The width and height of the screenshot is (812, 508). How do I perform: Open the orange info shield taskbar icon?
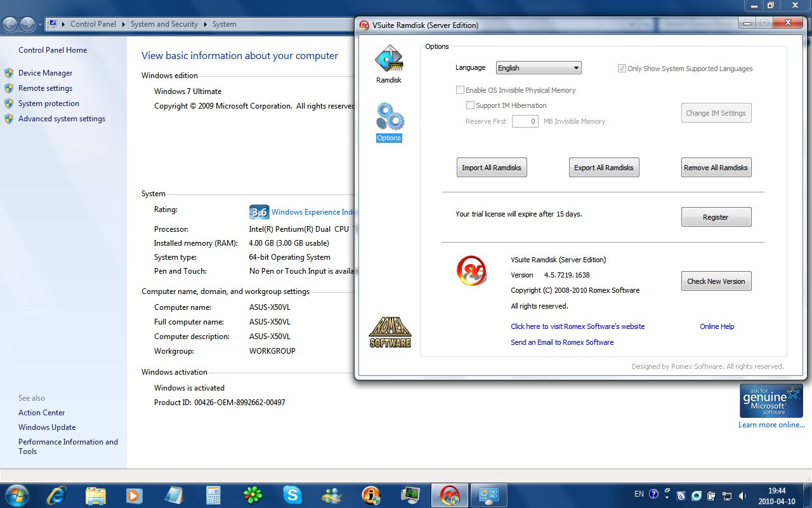(x=371, y=495)
